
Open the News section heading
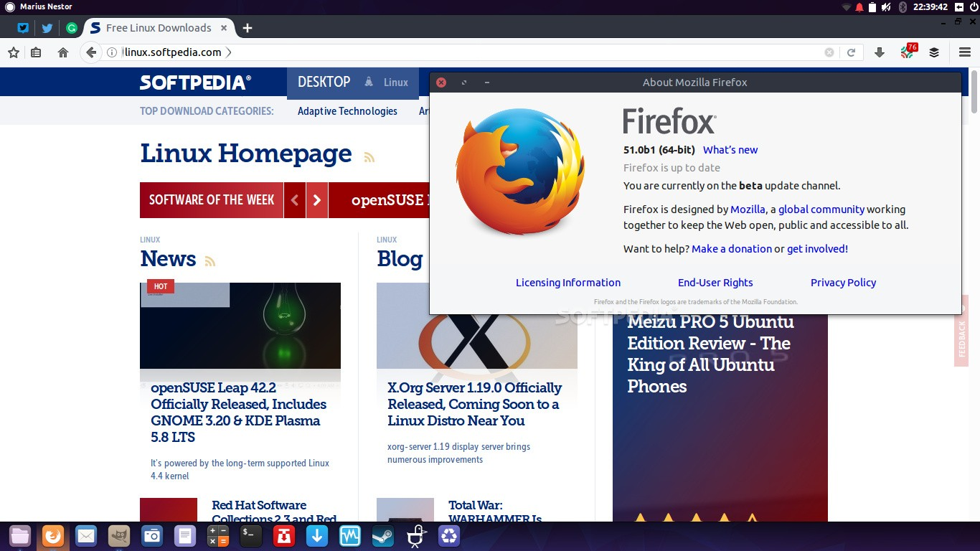pos(168,258)
